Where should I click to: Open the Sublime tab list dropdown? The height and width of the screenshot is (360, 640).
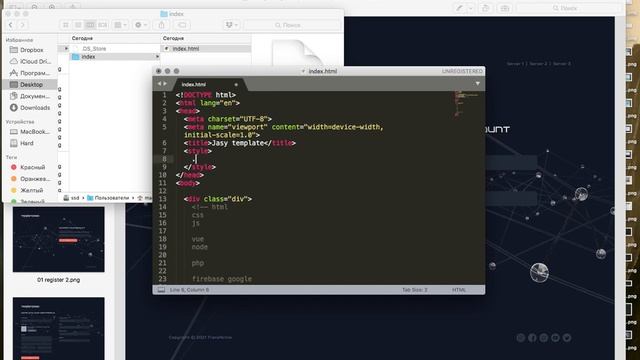[477, 84]
